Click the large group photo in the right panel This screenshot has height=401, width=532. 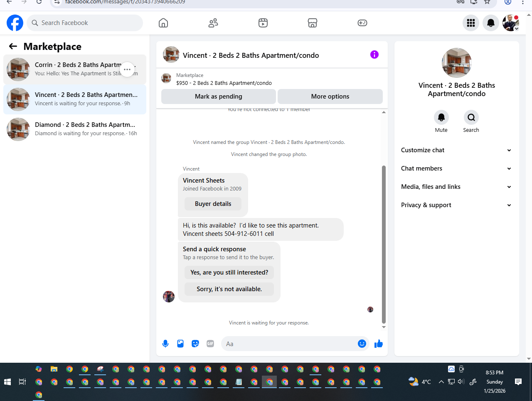(457, 63)
